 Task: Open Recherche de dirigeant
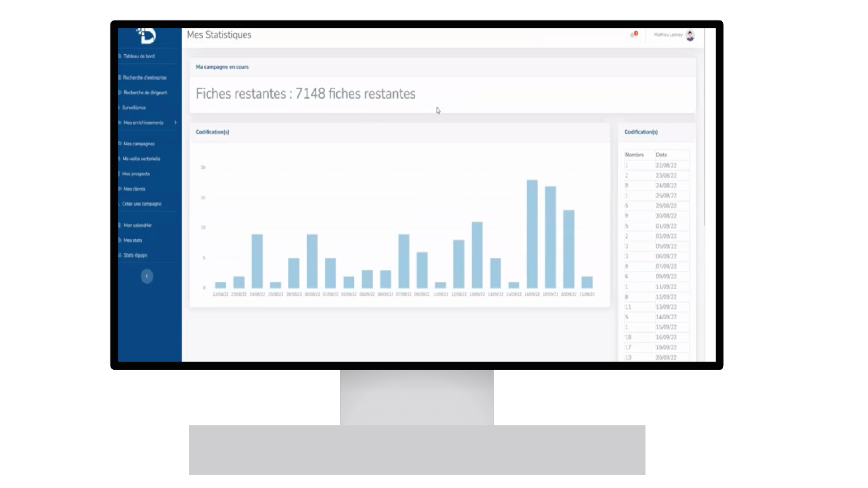click(145, 93)
